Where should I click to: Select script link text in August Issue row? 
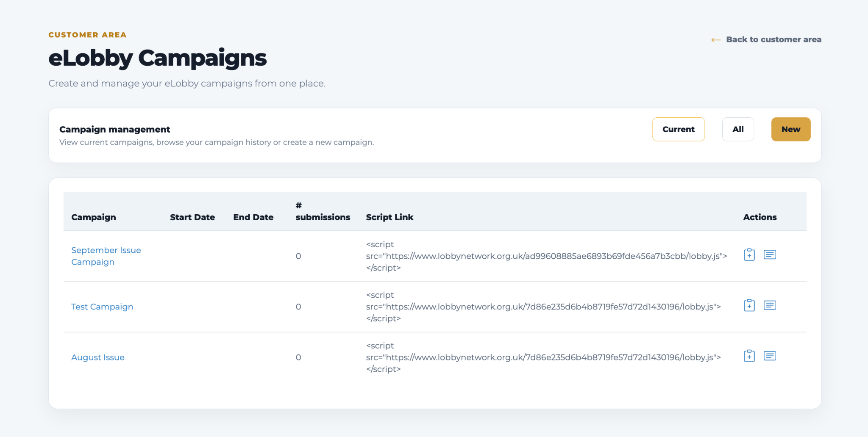point(543,357)
